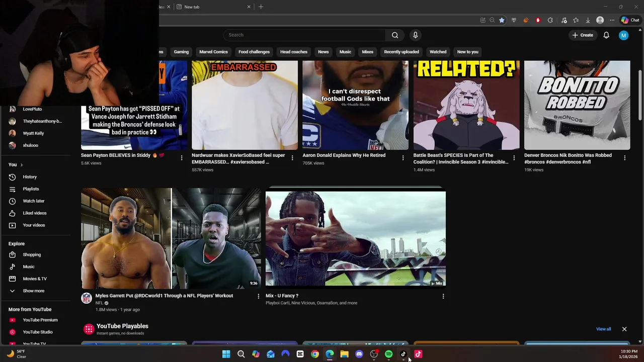
Task: Open Spotify from taskbar
Action: (388, 354)
